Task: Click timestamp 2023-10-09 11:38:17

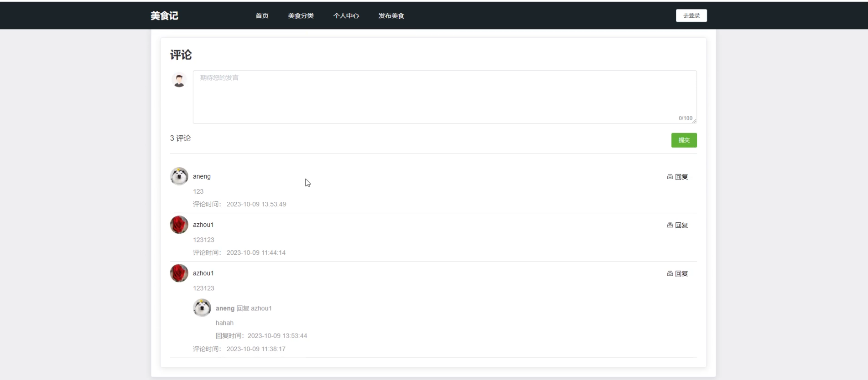Action: [x=256, y=349]
